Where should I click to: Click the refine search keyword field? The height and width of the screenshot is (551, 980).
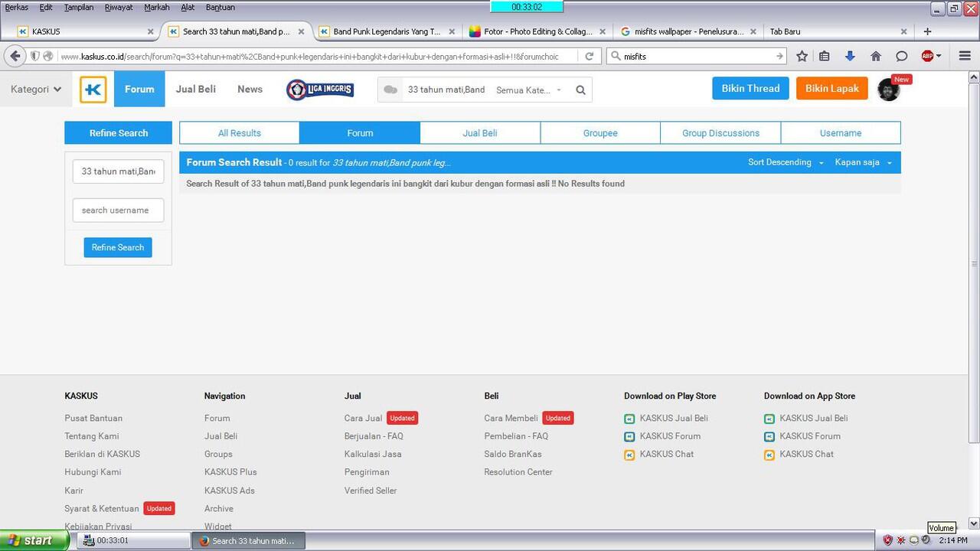(118, 171)
